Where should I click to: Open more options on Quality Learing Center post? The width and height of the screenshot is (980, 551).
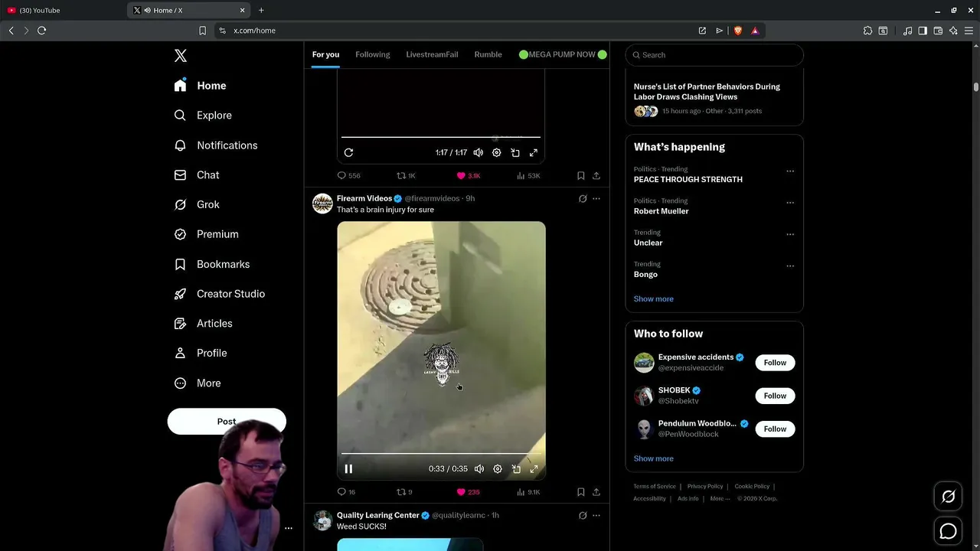click(x=596, y=515)
